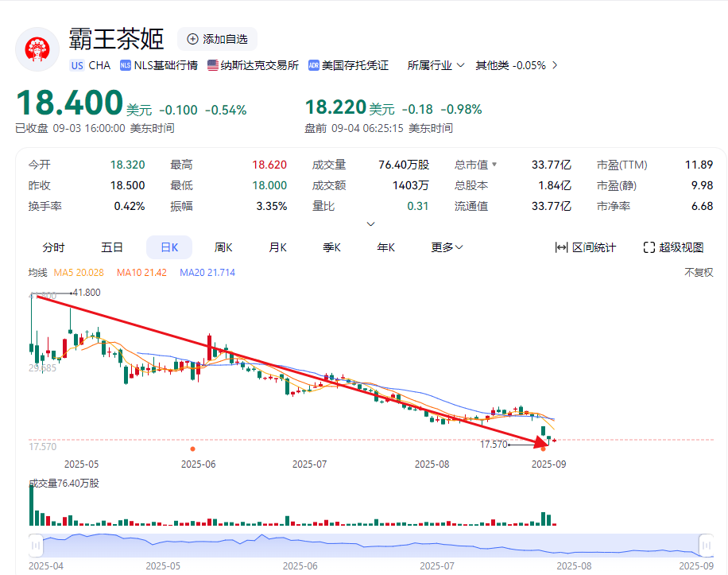Screen dimensions: 728x575
Task: Click the 成交量76.40万股 volume label
Action: (64, 483)
